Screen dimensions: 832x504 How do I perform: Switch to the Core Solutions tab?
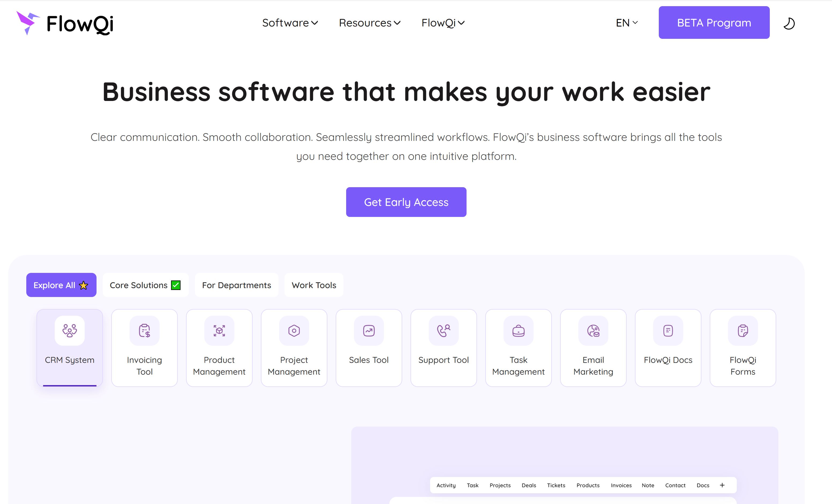tap(145, 285)
